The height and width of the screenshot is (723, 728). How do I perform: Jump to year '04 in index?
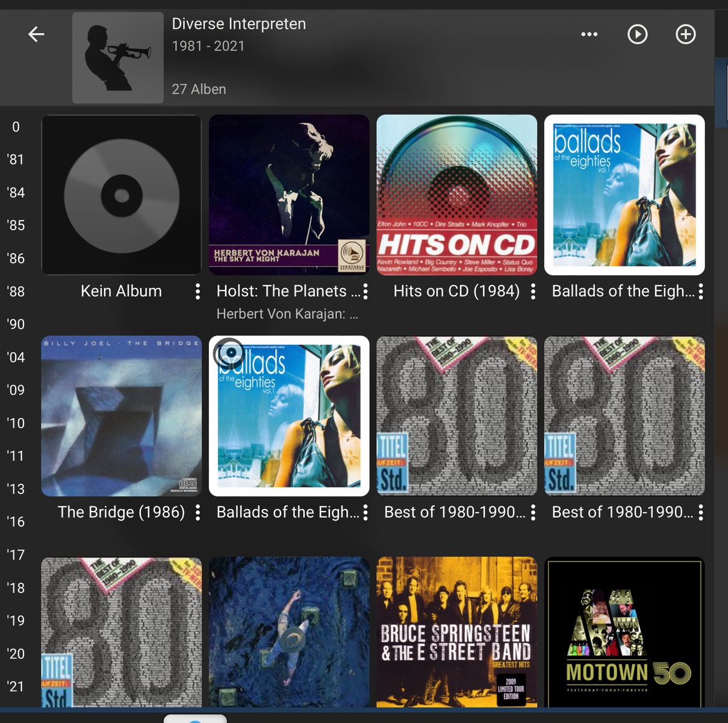(x=16, y=357)
